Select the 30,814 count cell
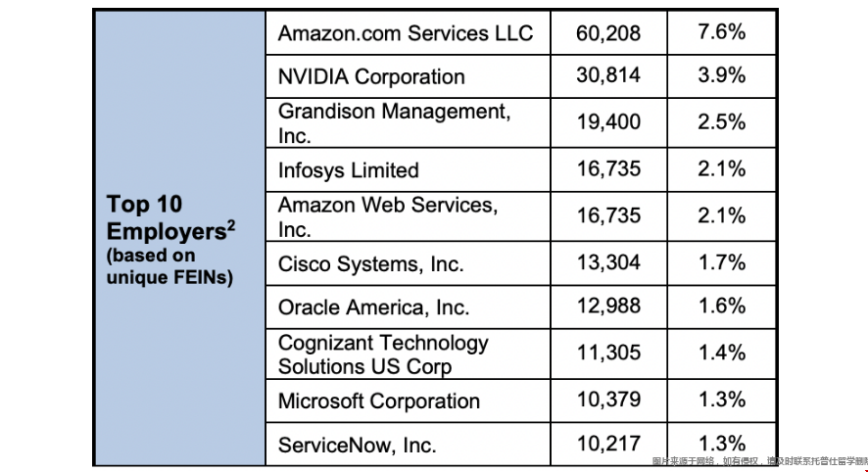Image resolution: width=868 pixels, height=472 pixels. (x=608, y=76)
